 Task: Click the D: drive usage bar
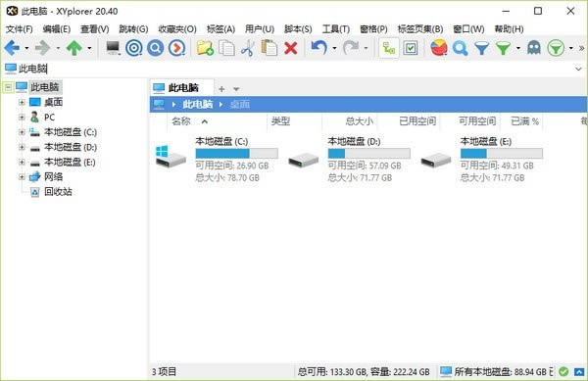369,153
